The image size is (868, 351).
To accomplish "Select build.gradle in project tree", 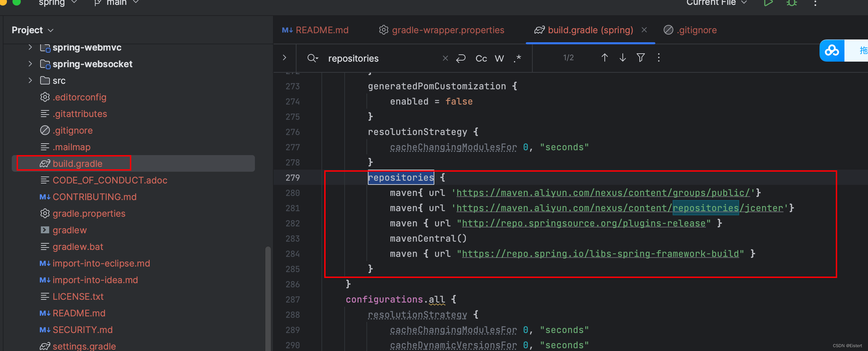I will tap(77, 163).
